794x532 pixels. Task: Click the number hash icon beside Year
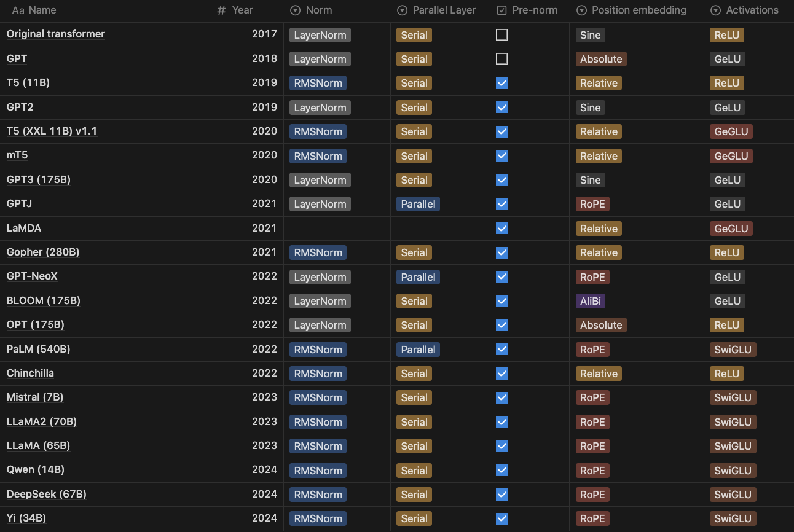(222, 10)
